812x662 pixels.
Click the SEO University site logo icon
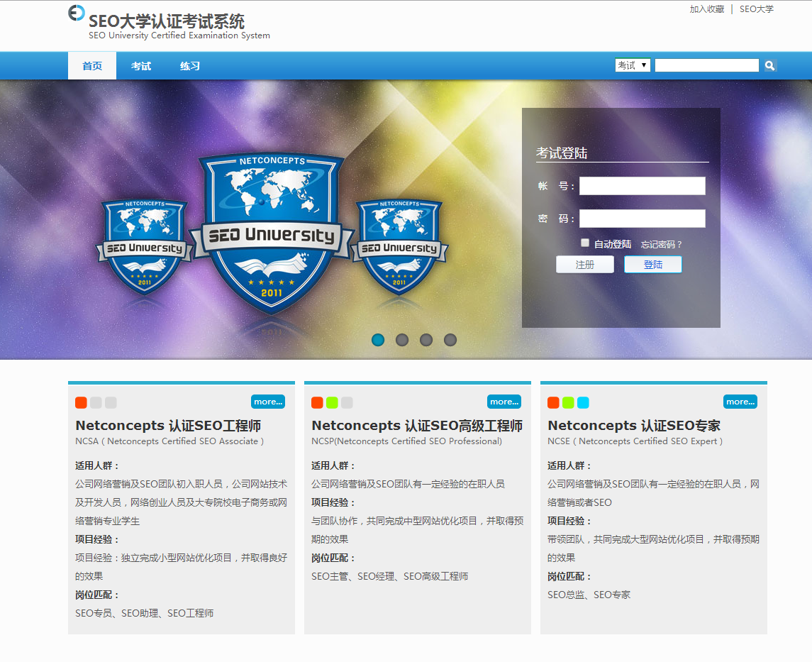pyautogui.click(x=77, y=13)
